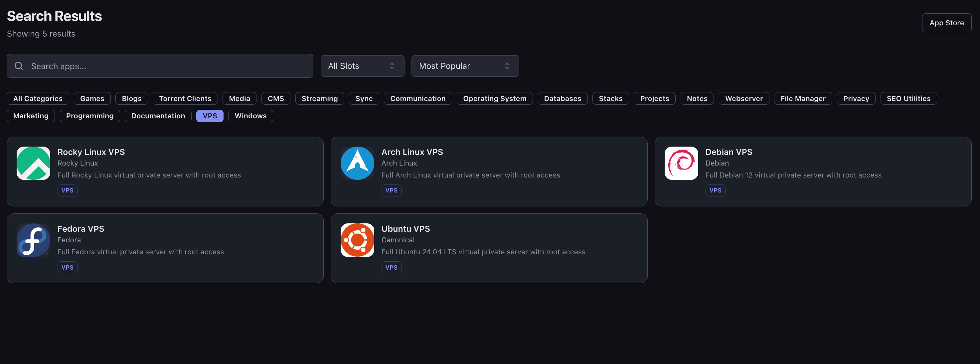Open the Rocky Linux VPS title
980x364 pixels.
point(91,152)
